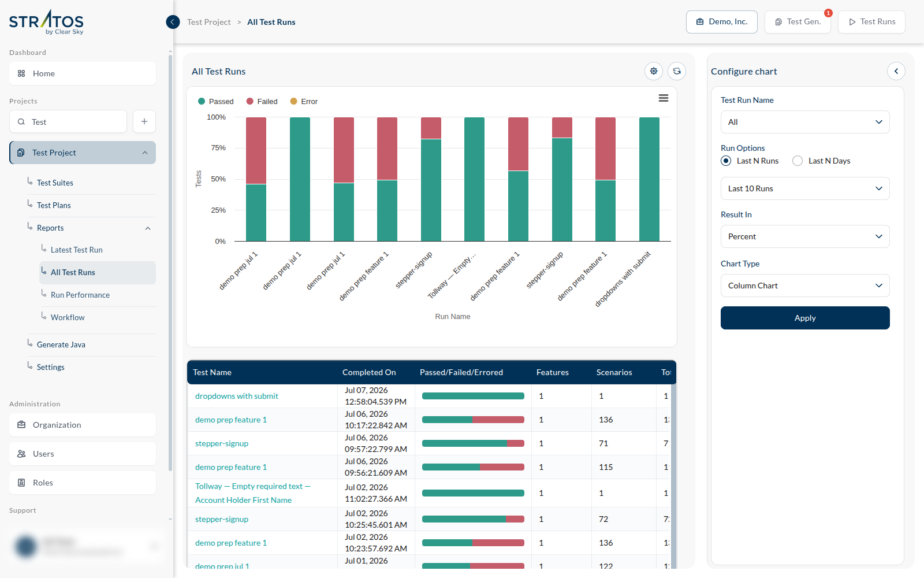Click the Test Gen. notification badge

828,13
